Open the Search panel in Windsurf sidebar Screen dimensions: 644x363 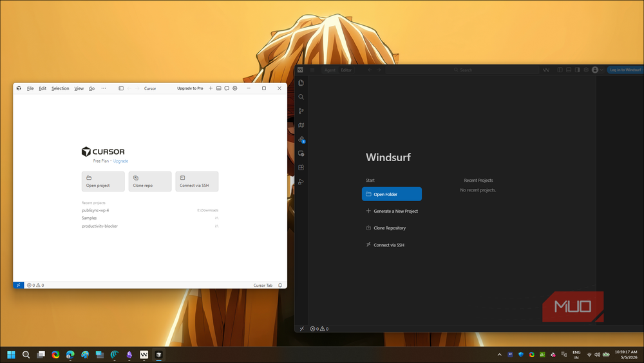coord(301,97)
